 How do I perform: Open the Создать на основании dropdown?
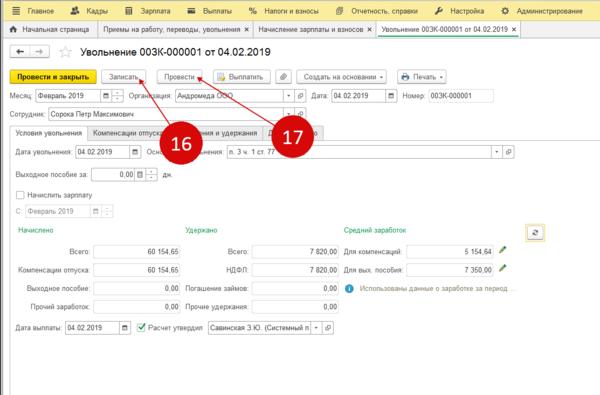coord(341,77)
